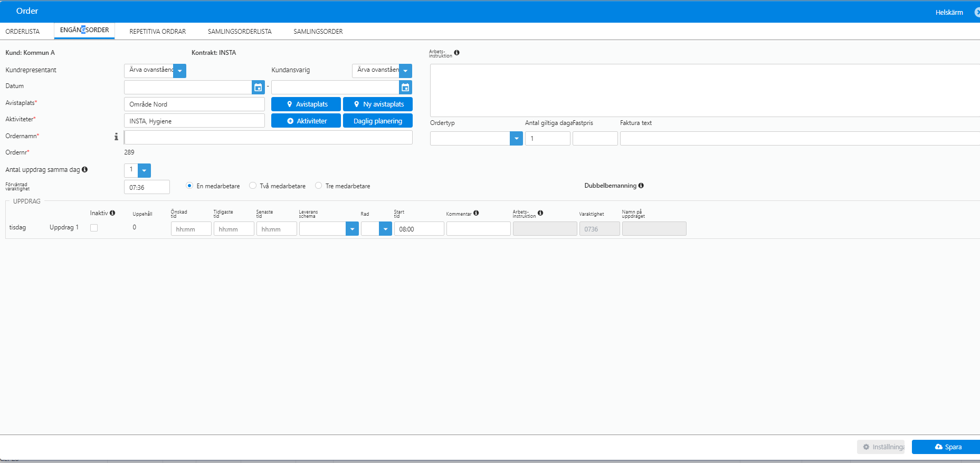The width and height of the screenshot is (980, 463).
Task: Click start Datum input field
Action: tap(188, 88)
